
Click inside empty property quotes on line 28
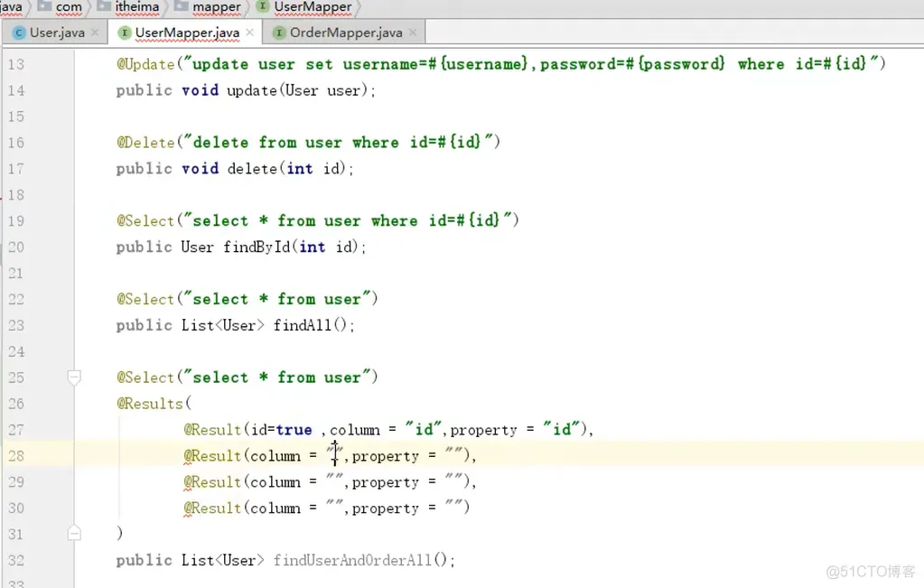(x=453, y=453)
